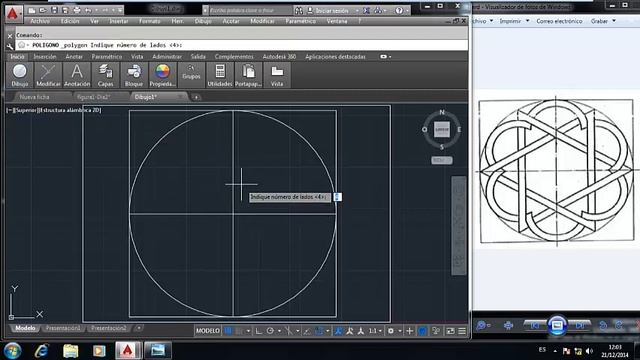Click the Save As icon in quick access toolbar
Viewport: 640px width, 360px height.
pyautogui.click(x=65, y=10)
